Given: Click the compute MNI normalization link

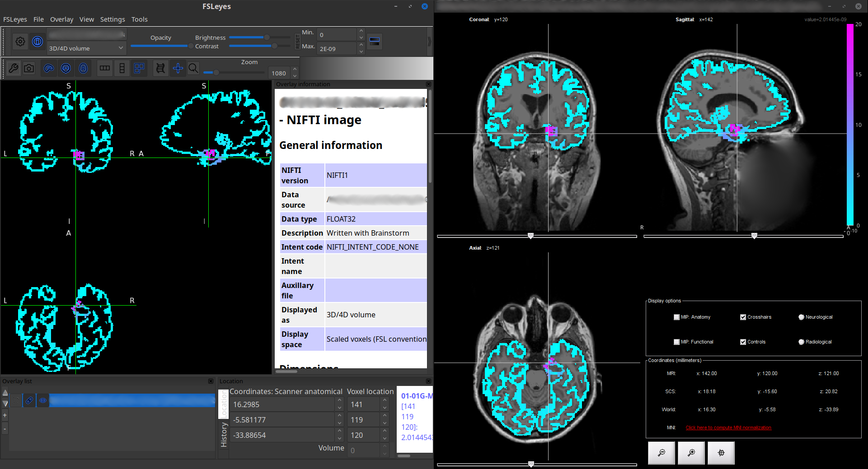Looking at the screenshot, I should (x=728, y=428).
